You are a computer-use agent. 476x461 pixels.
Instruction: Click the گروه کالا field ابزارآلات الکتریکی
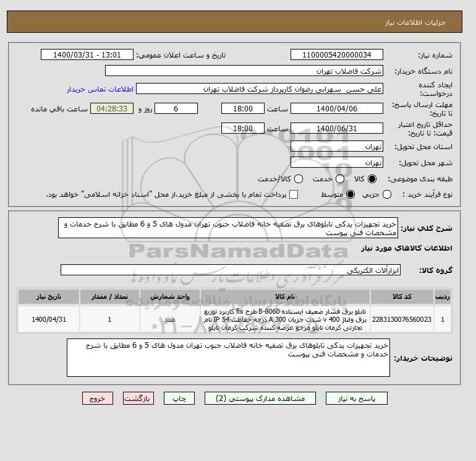[231, 270]
